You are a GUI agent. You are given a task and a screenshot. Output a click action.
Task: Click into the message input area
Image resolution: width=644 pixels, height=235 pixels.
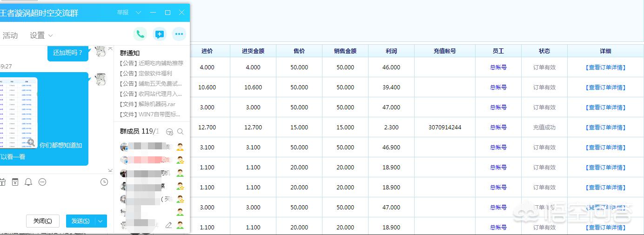[56, 200]
